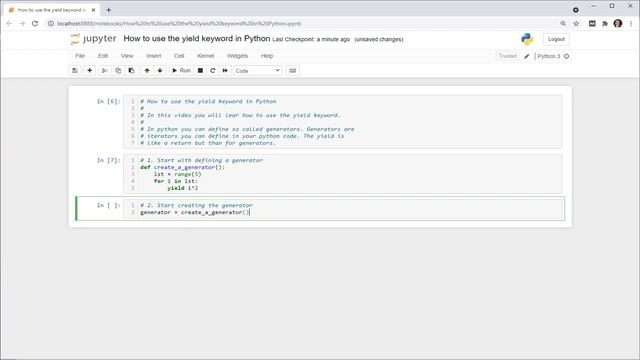Close the browser tab for the yield notebook
The height and width of the screenshot is (360, 640).
click(x=93, y=10)
